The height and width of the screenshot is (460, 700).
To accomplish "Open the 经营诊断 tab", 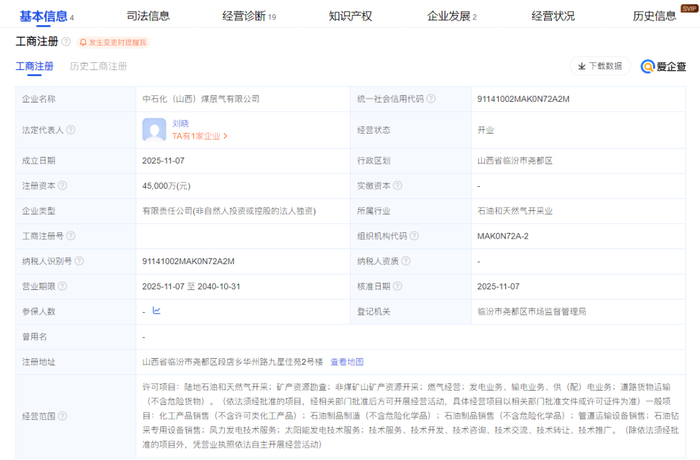I will pyautogui.click(x=244, y=16).
